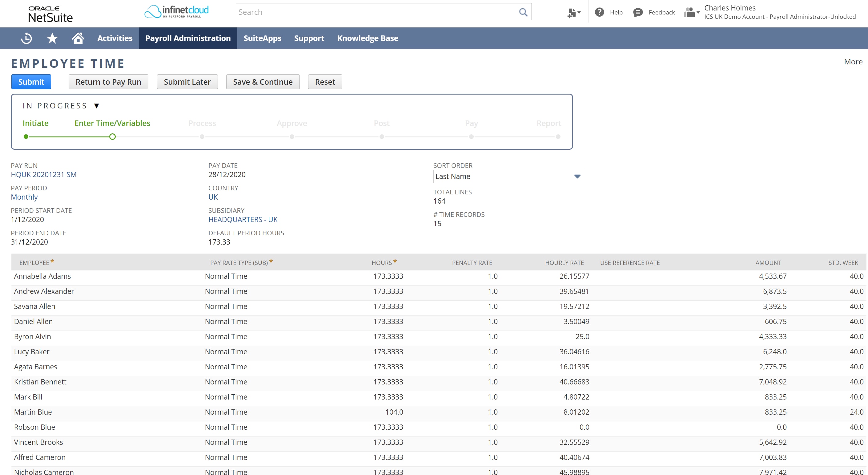Click the Return to Pay Run button
This screenshot has height=475, width=868.
(x=108, y=82)
